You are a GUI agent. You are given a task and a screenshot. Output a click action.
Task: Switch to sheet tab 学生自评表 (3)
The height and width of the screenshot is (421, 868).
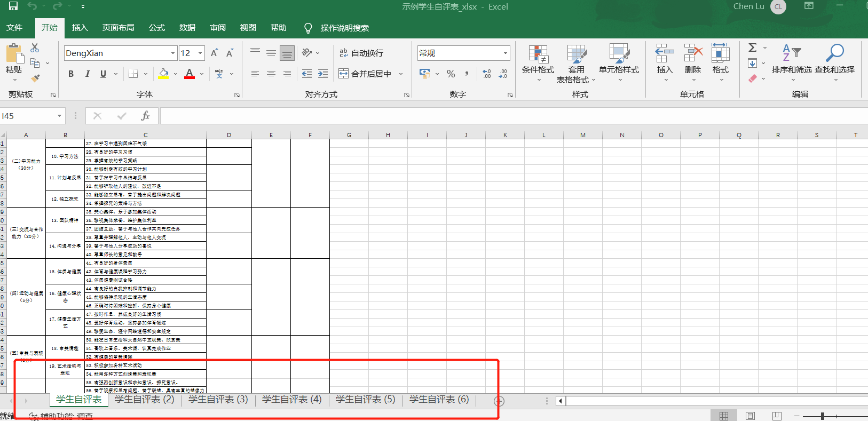pyautogui.click(x=218, y=399)
